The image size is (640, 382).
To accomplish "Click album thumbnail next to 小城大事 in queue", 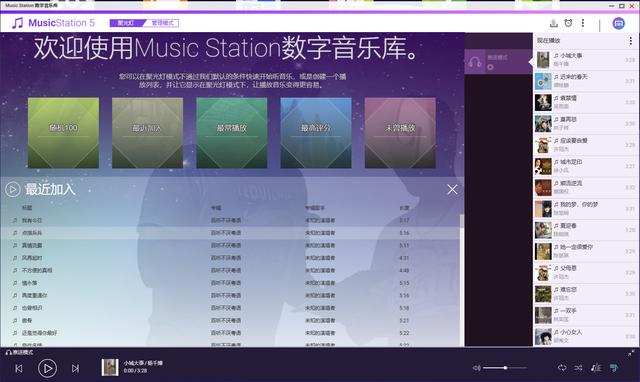I will (543, 60).
